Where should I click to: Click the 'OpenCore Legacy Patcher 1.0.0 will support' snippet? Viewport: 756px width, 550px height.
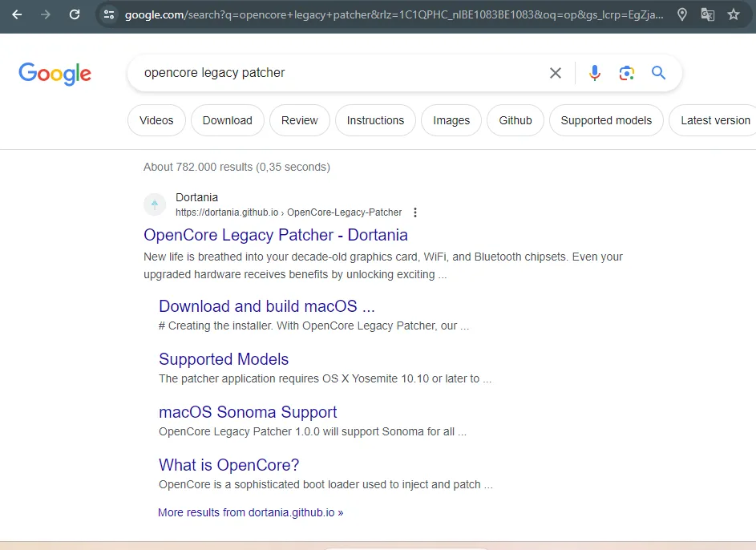click(313, 432)
